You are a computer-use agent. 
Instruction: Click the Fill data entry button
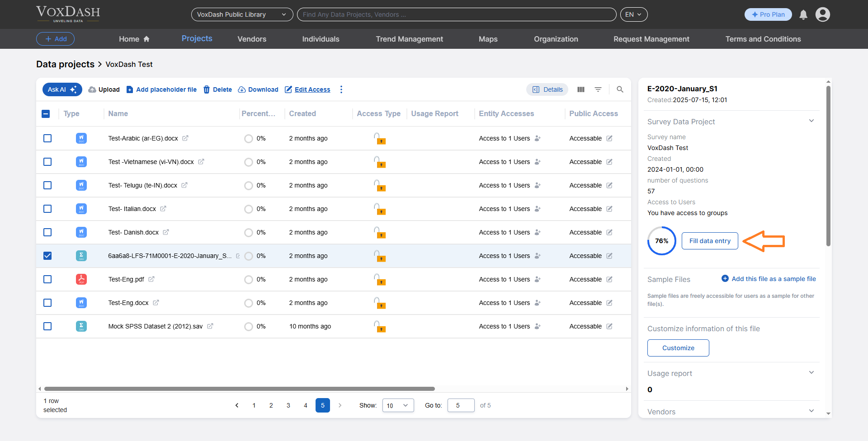coord(709,241)
